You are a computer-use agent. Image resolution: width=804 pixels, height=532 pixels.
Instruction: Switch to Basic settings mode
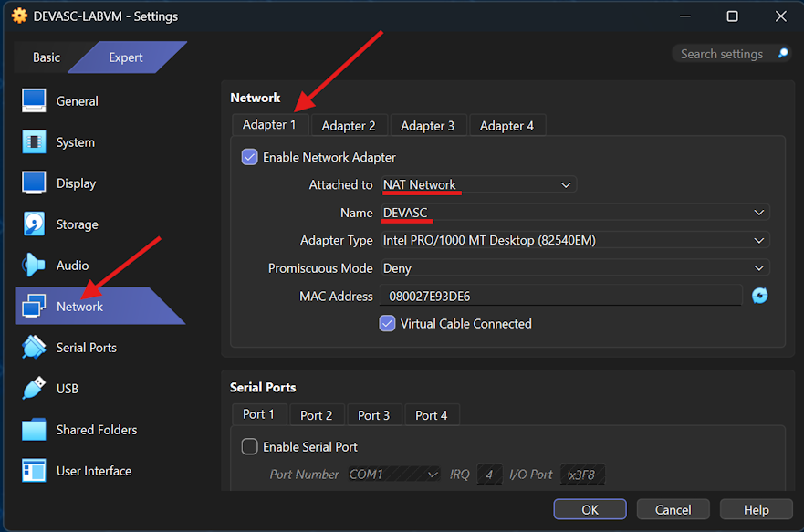point(47,57)
